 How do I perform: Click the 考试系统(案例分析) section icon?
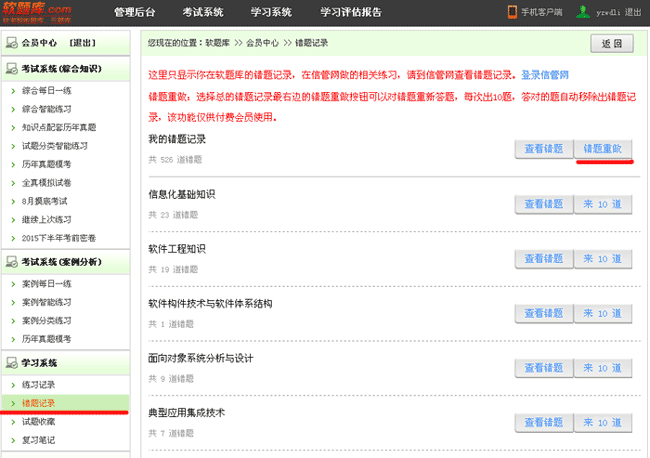tap(11, 263)
